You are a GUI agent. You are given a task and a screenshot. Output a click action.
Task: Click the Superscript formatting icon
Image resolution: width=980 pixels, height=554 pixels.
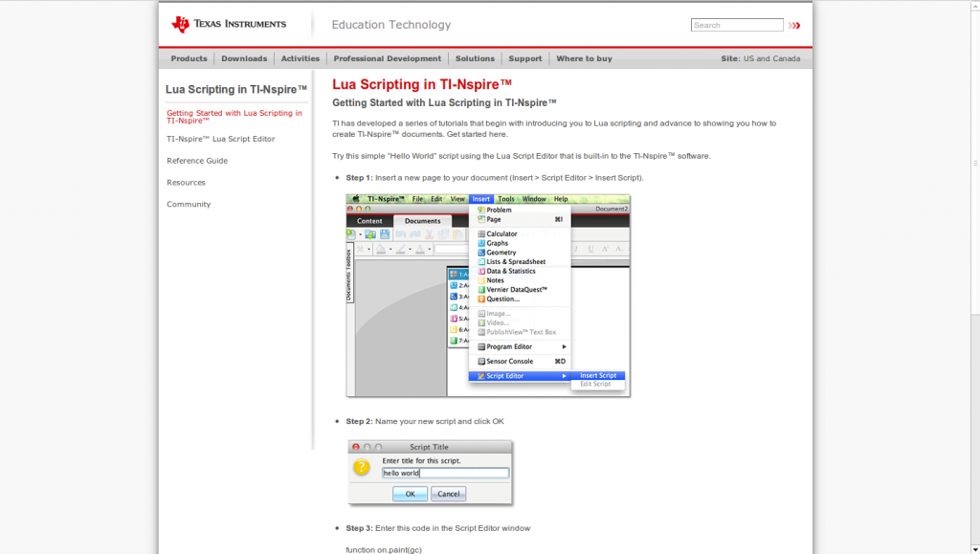click(x=605, y=249)
